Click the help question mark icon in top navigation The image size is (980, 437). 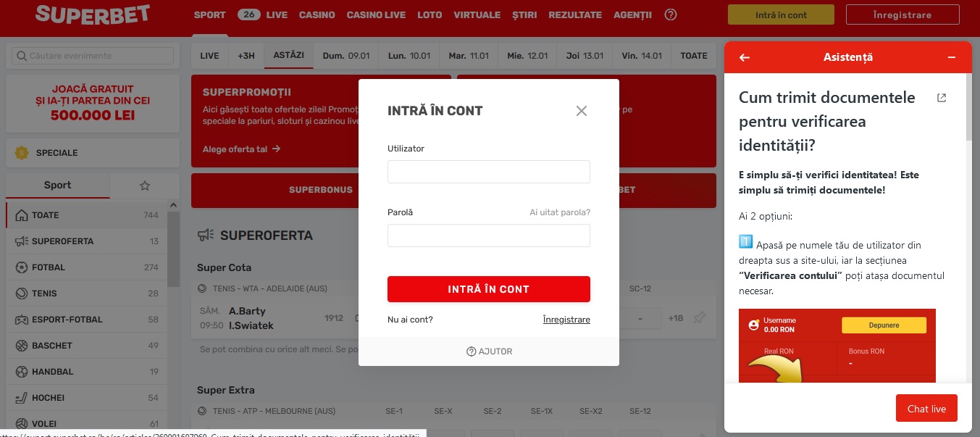pyautogui.click(x=671, y=14)
